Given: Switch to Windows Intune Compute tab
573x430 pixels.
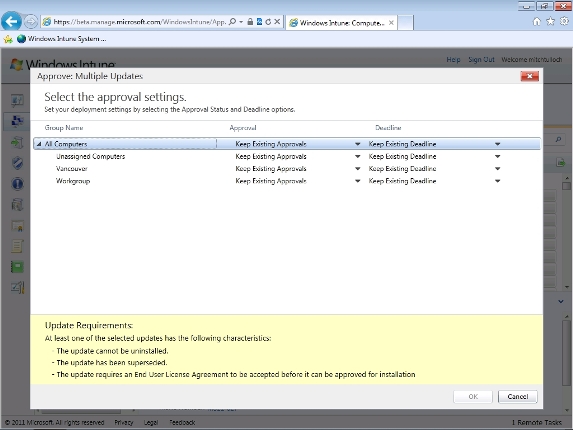Looking at the screenshot, I should (x=341, y=23).
